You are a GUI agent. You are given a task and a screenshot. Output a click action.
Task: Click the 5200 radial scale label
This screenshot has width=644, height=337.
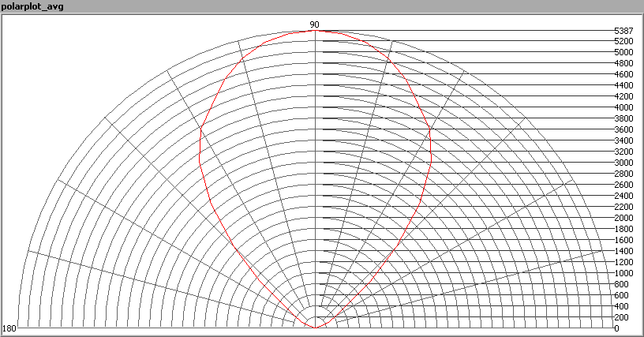click(x=623, y=41)
